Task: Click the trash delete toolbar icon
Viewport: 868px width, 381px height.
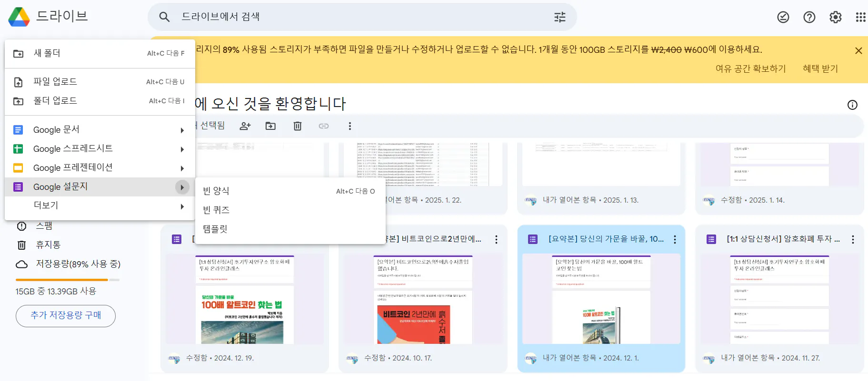Action: coord(298,126)
